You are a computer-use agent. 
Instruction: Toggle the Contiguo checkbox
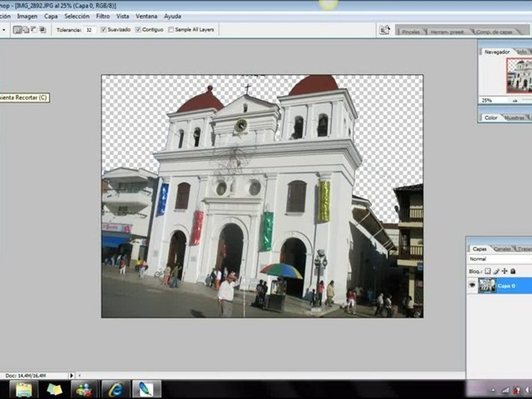click(138, 30)
